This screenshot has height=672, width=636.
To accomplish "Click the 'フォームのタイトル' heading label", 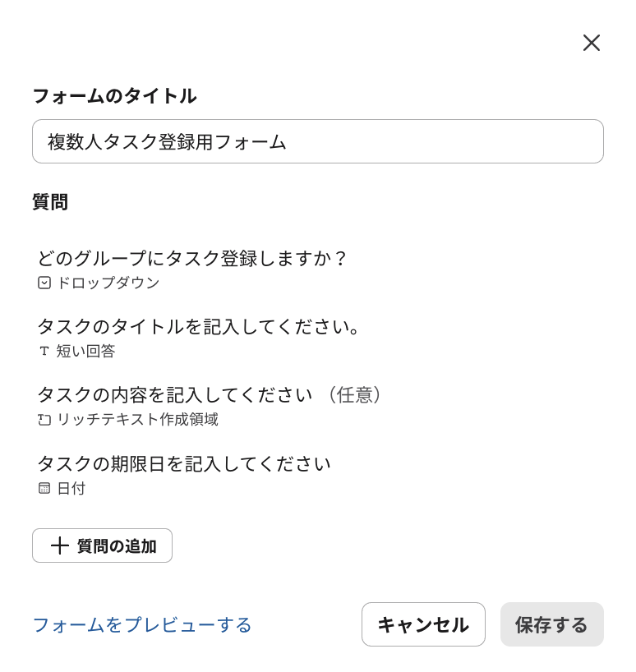I will (x=114, y=96).
